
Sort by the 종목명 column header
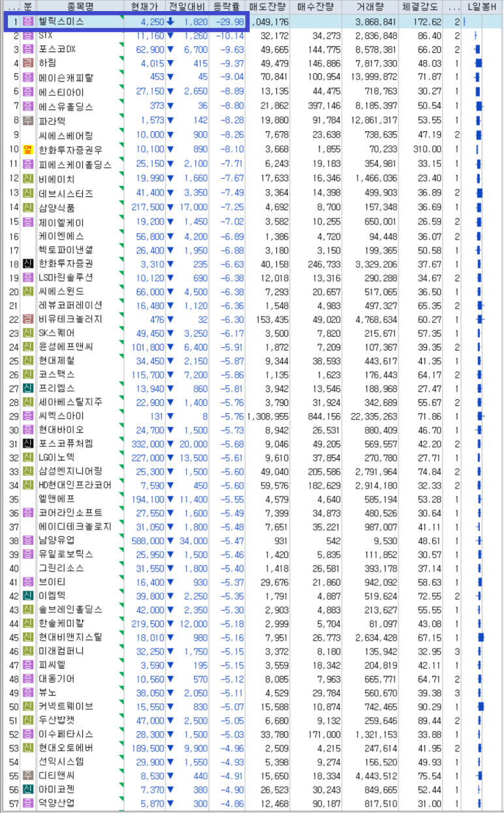[x=80, y=7]
